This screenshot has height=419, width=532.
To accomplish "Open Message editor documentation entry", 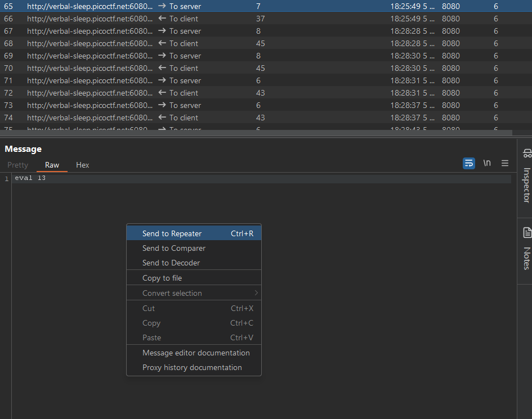I will pyautogui.click(x=194, y=353).
